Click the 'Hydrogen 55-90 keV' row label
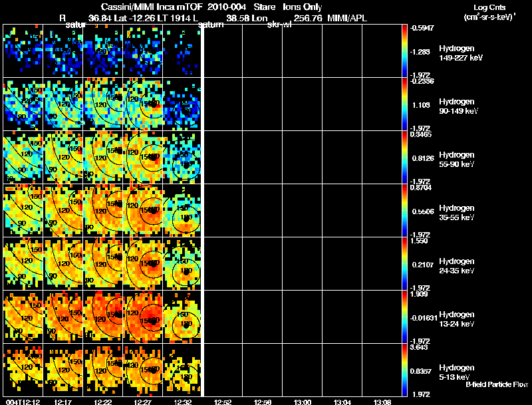Viewport: 532px width, 405px height. point(457,160)
